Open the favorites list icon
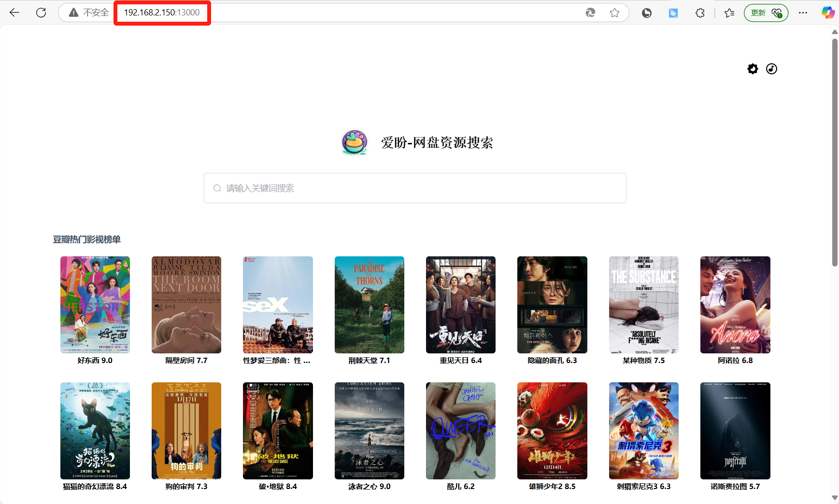 729,13
